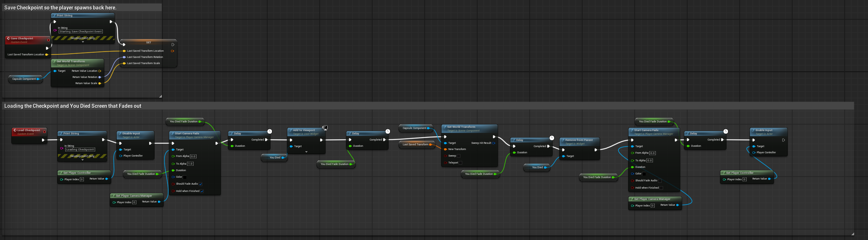This screenshot has width=868, height=240.
Task: Select the Enable Input node title
Action: pyautogui.click(x=764, y=130)
